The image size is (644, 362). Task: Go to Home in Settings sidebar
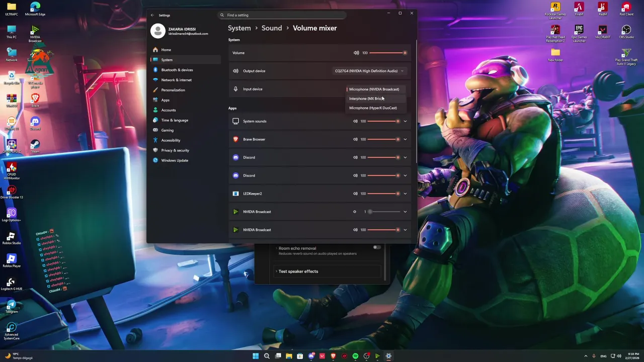185,50
